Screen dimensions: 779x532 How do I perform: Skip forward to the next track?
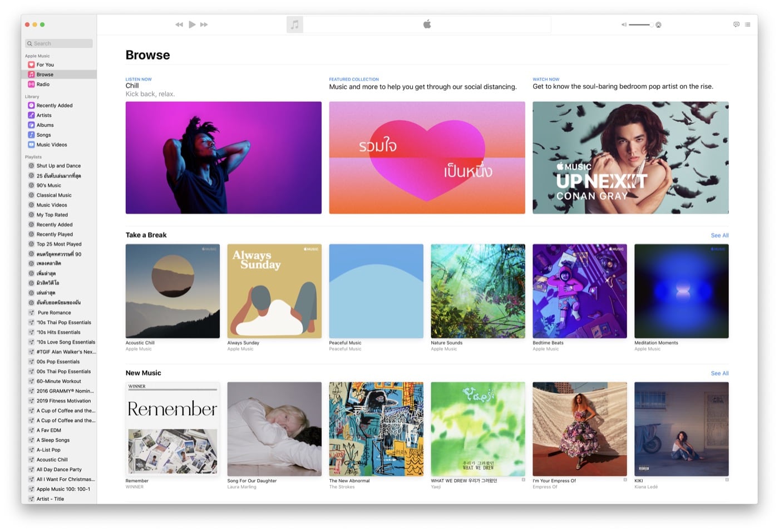click(x=204, y=24)
